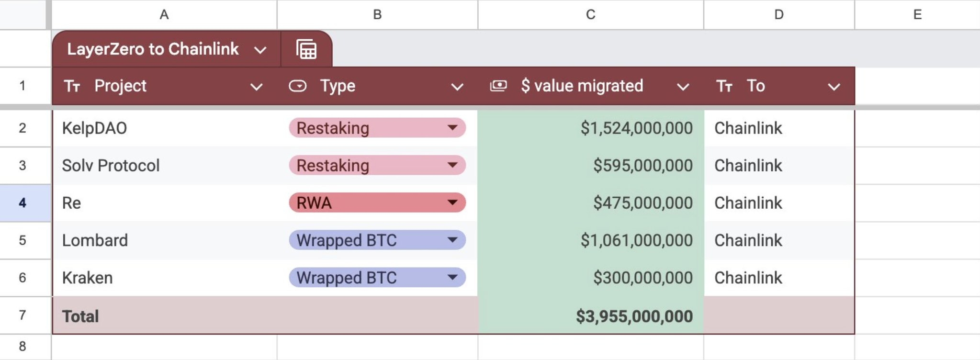Select row 4 header

[23, 202]
